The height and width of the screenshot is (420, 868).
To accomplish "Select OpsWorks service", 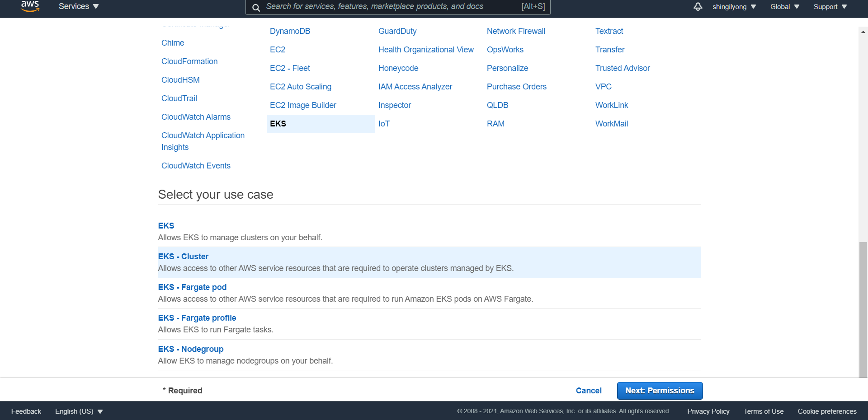I will [505, 50].
